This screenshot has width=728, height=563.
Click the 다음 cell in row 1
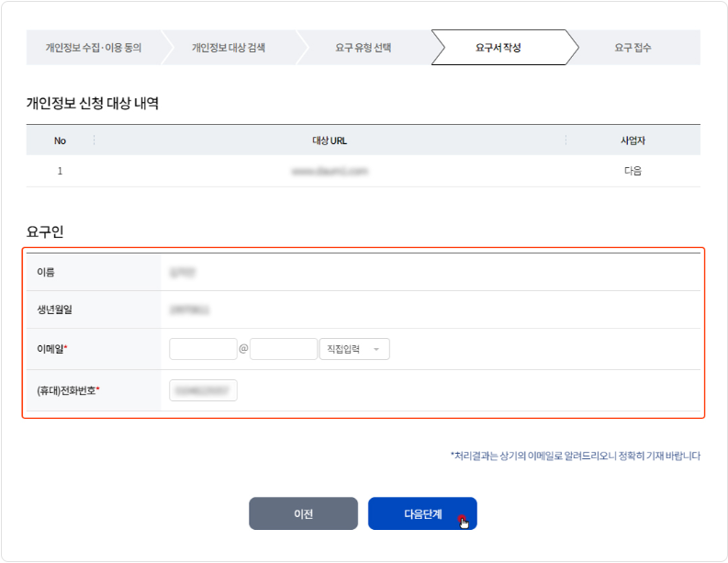(633, 171)
